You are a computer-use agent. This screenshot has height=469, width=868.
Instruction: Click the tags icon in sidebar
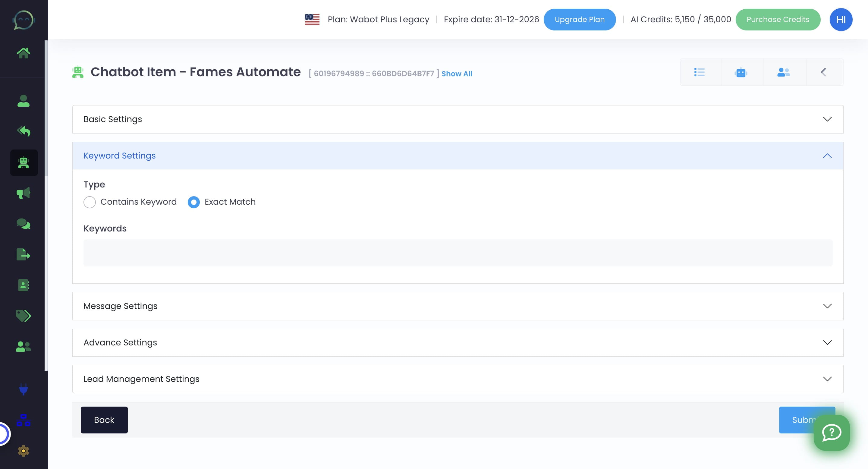(x=23, y=316)
